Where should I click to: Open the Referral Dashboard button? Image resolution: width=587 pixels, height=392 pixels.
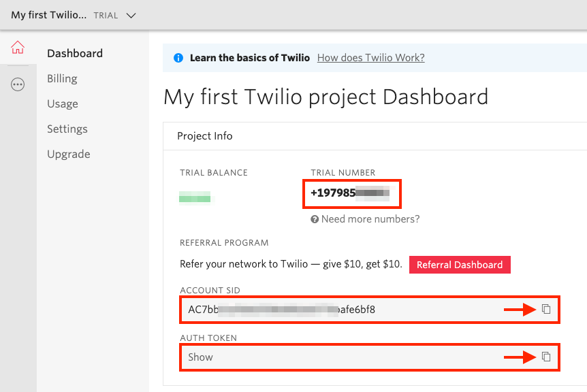pos(460,265)
